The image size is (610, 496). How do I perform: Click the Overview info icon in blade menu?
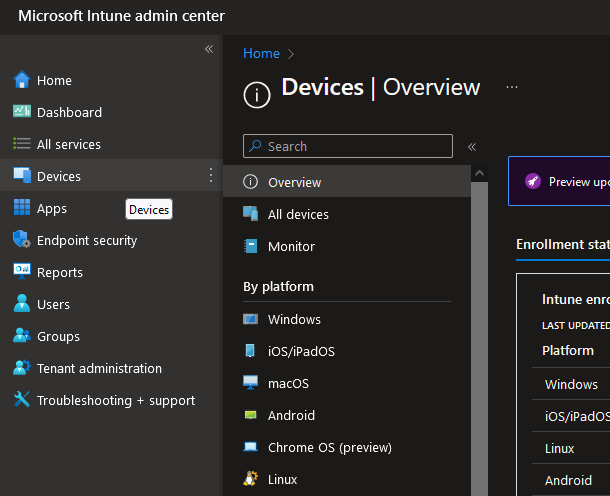(x=250, y=182)
